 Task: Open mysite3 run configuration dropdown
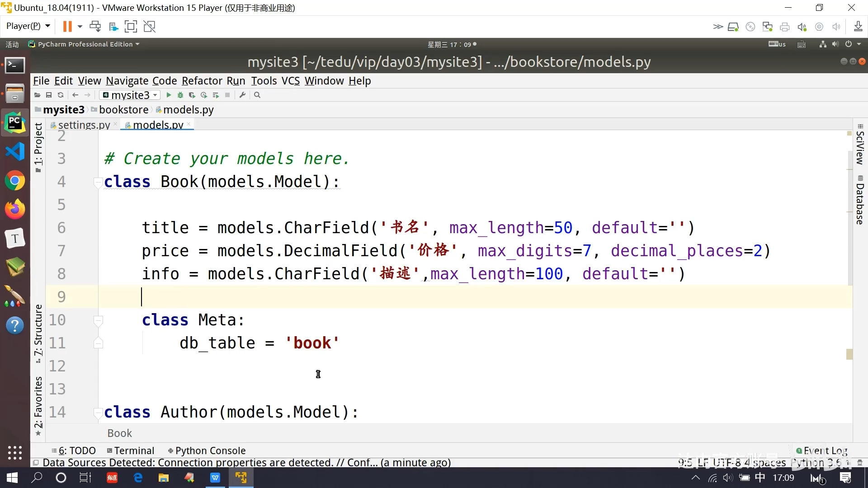(x=130, y=95)
